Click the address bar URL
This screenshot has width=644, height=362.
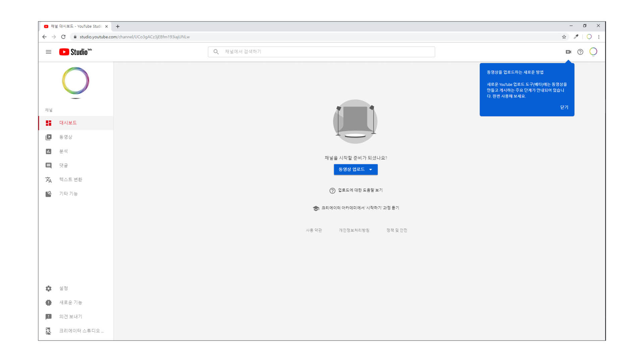tap(135, 37)
